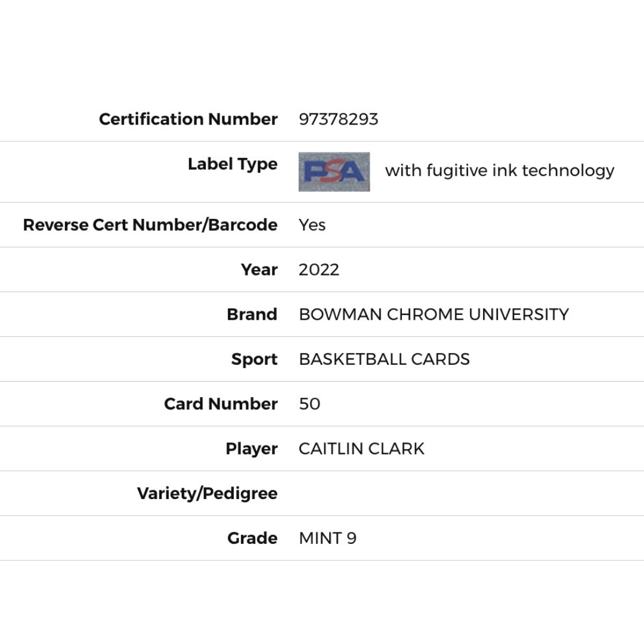Click the Label Type heading

click(x=233, y=165)
